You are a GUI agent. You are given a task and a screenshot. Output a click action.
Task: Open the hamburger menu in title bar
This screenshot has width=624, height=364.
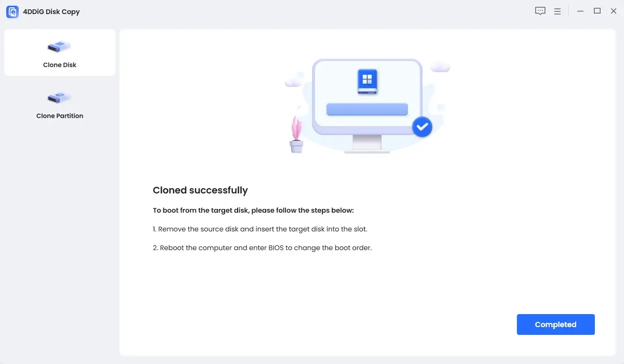(x=557, y=11)
